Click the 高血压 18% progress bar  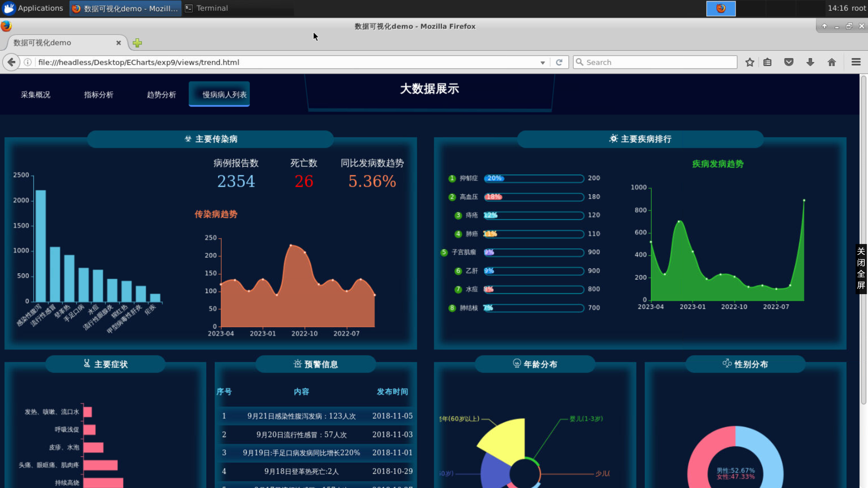[x=534, y=197]
